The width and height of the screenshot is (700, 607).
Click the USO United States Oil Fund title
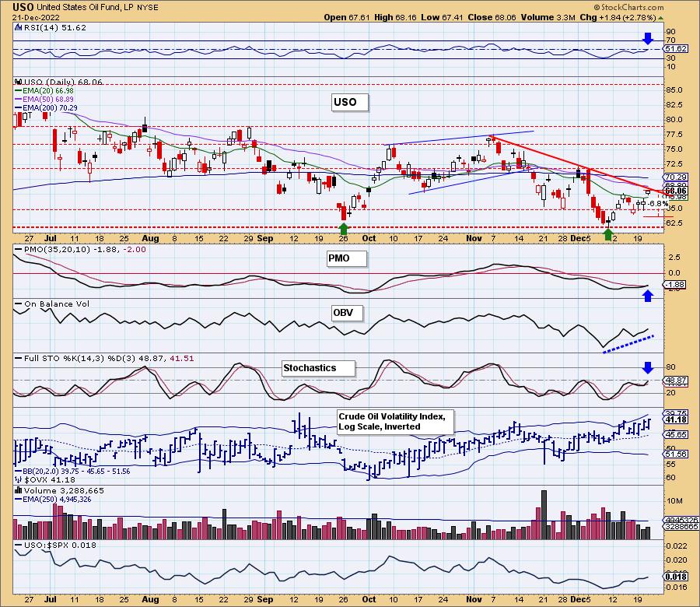coord(85,7)
